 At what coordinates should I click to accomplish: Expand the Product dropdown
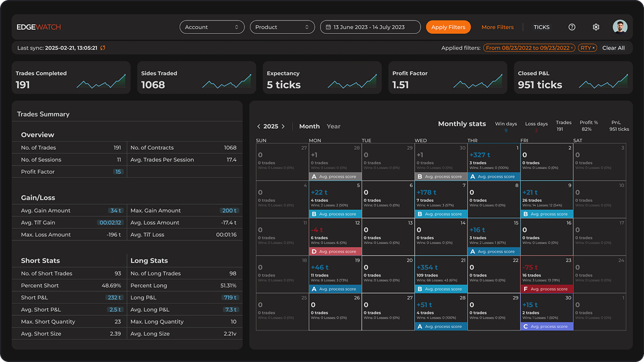pos(283,27)
